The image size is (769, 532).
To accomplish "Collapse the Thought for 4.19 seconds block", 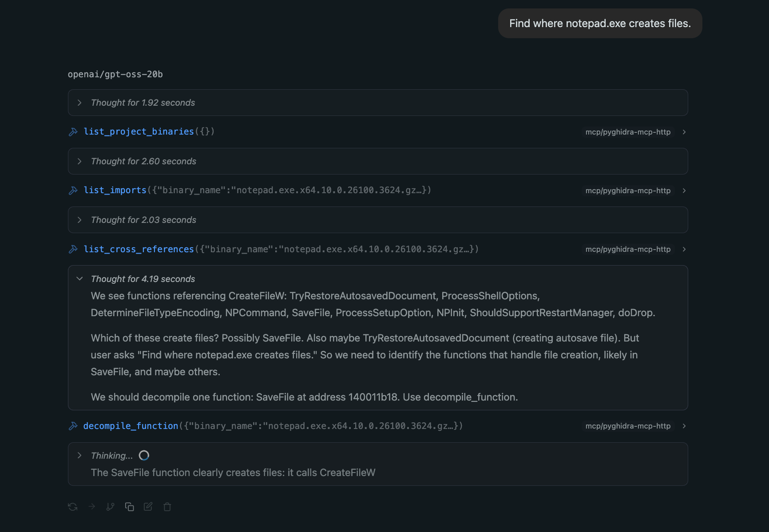I will (79, 278).
